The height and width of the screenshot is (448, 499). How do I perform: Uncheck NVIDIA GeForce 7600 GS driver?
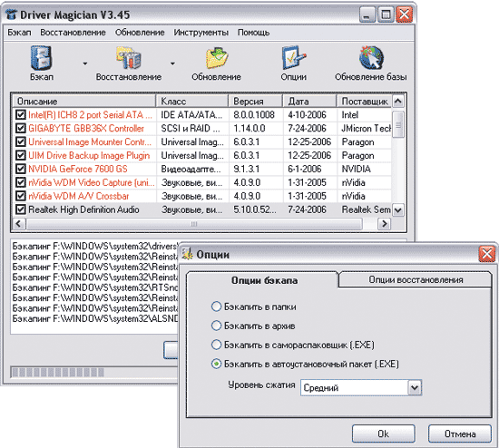pyautogui.click(x=21, y=169)
